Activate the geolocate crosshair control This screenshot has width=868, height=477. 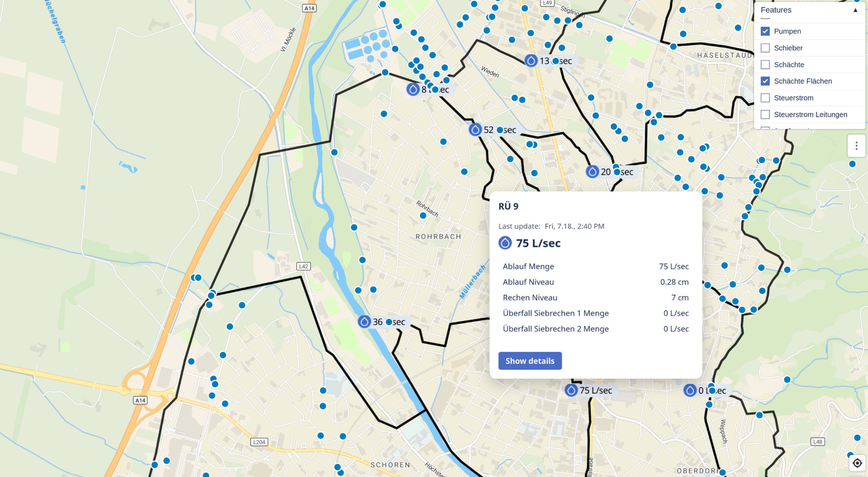click(857, 463)
